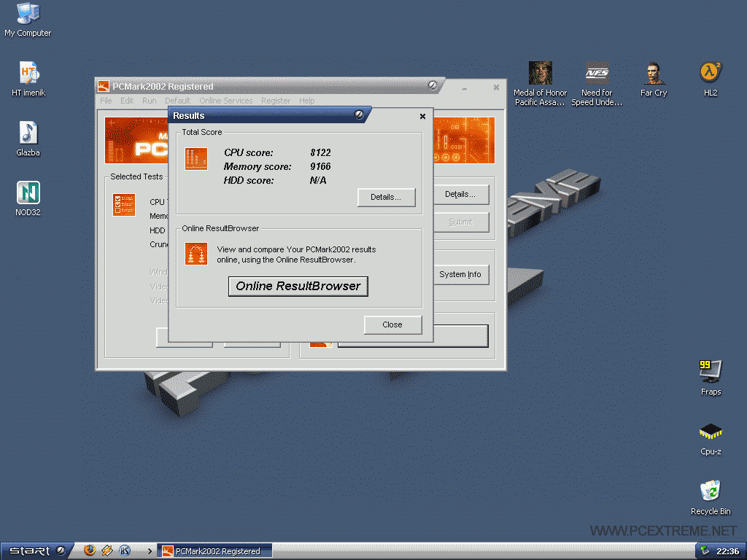Open the Fraps desktop icon

click(711, 372)
